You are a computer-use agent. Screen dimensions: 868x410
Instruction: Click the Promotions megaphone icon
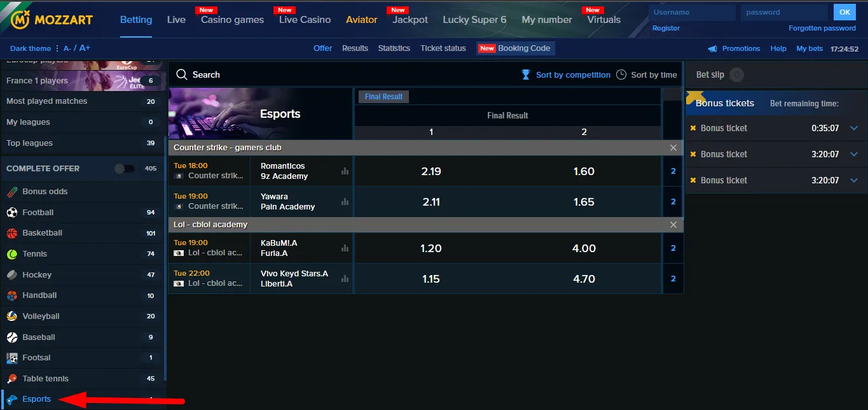(713, 48)
